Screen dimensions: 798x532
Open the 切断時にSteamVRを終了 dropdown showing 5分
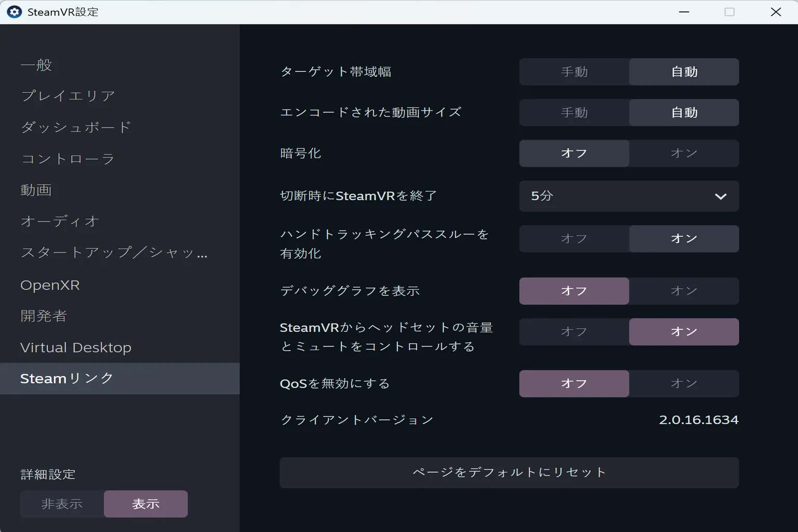pos(629,196)
